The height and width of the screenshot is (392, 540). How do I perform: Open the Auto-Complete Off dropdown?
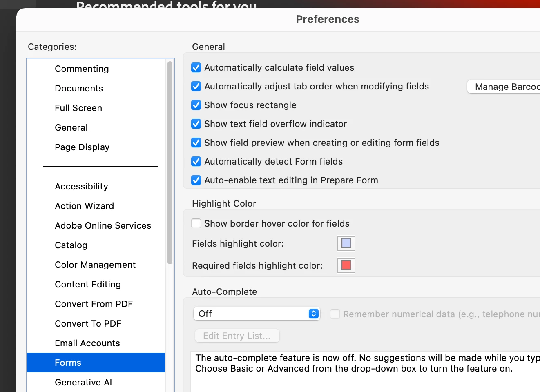coord(257,314)
